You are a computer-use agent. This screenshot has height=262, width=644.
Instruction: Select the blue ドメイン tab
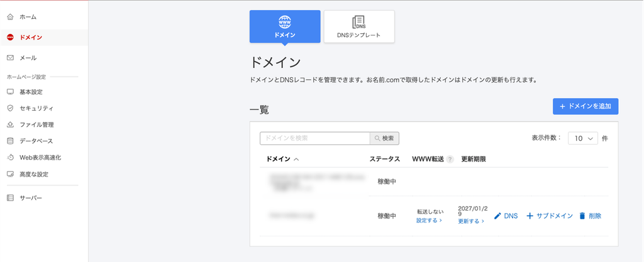click(285, 26)
